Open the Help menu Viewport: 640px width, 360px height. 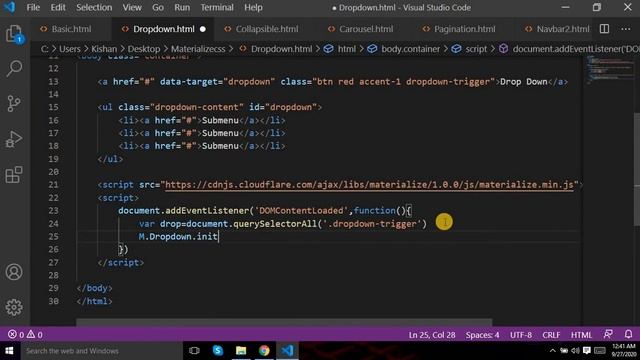pos(253,7)
